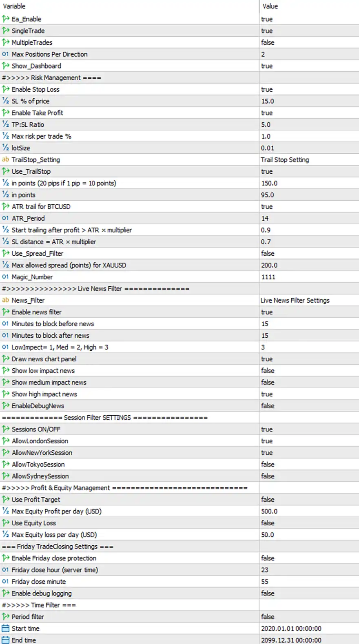Click the boolean icon beside SingleTrade
359x644 pixels.
click(x=5, y=31)
